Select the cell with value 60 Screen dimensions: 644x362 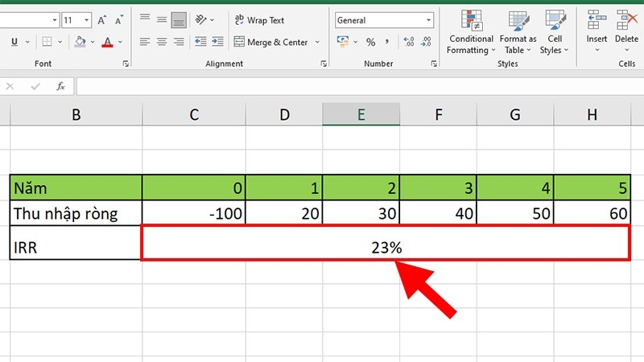[x=592, y=213]
